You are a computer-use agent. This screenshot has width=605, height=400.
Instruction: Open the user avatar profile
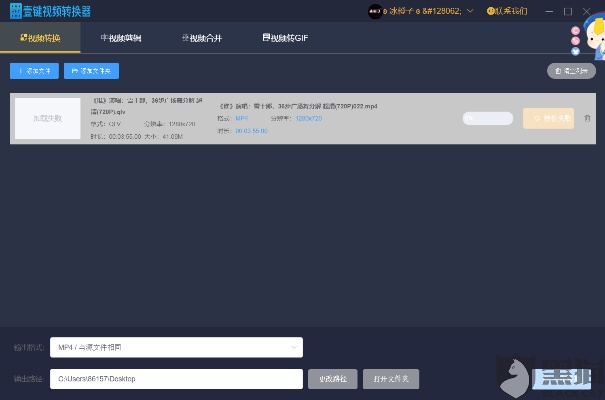pos(373,11)
